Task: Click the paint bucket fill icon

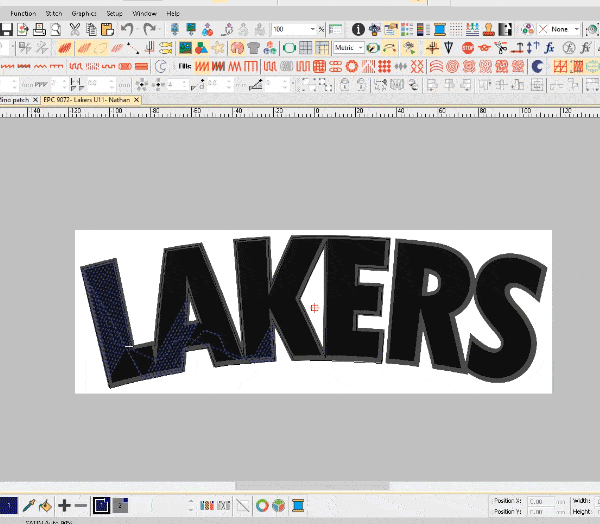Action: 45,506
